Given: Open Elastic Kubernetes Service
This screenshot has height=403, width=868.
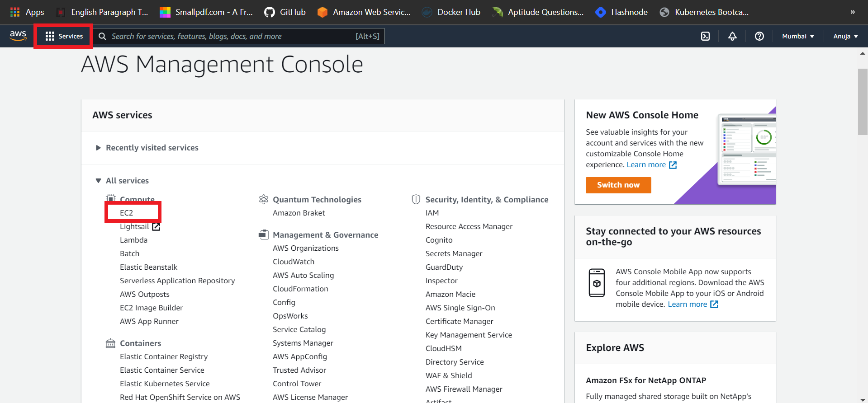Looking at the screenshot, I should pos(165,384).
